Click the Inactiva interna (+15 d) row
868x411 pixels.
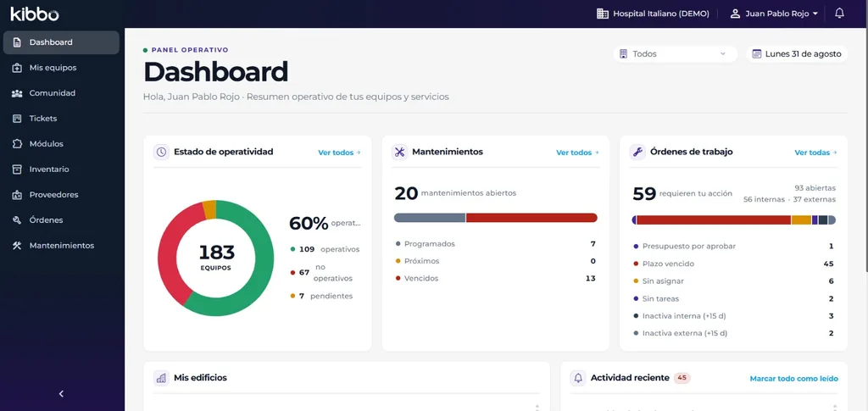coord(733,316)
